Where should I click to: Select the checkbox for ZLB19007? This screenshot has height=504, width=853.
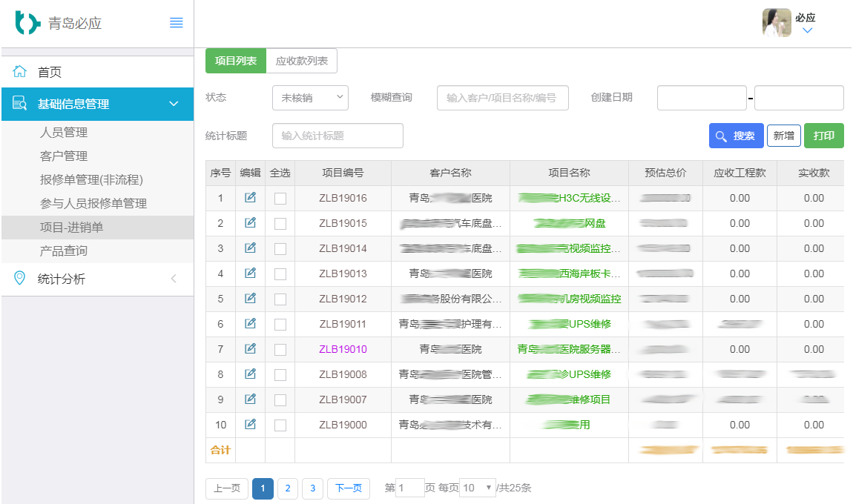[280, 400]
